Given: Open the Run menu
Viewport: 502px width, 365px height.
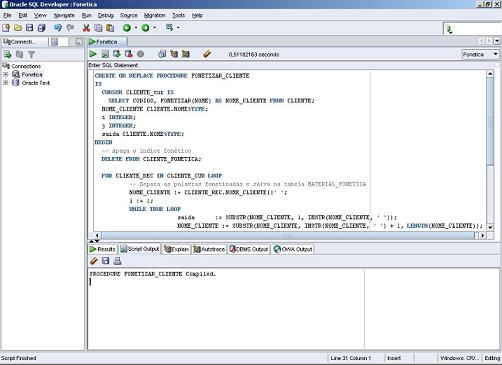Looking at the screenshot, I should (x=86, y=15).
